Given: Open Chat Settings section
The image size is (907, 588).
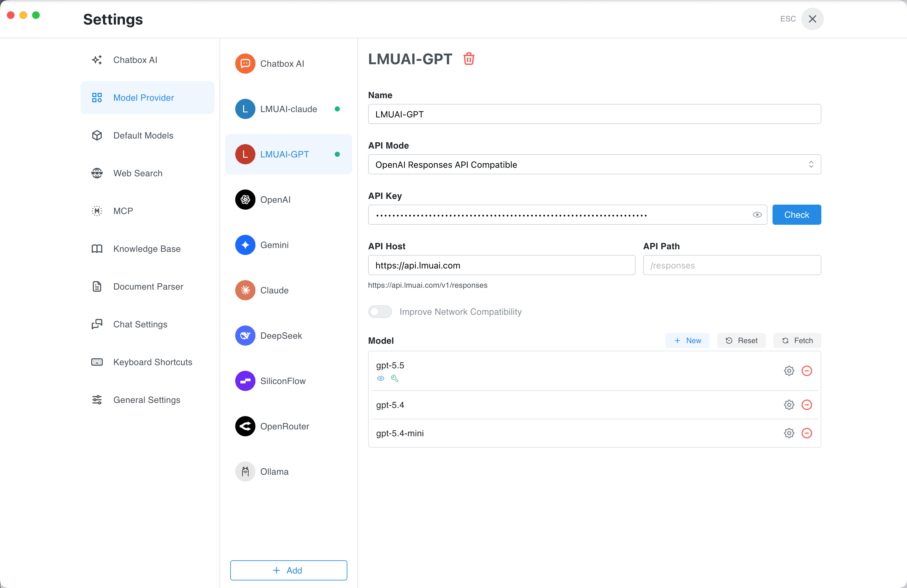Looking at the screenshot, I should point(147,324).
